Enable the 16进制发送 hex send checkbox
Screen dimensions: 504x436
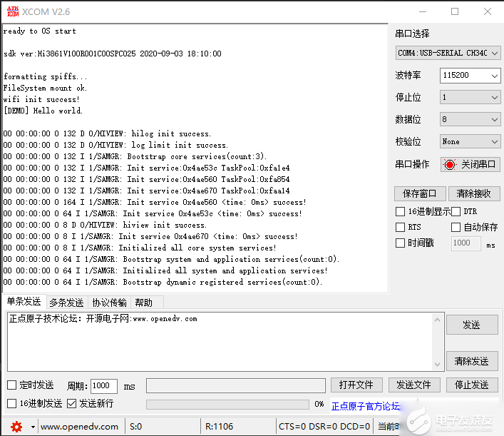coord(12,403)
